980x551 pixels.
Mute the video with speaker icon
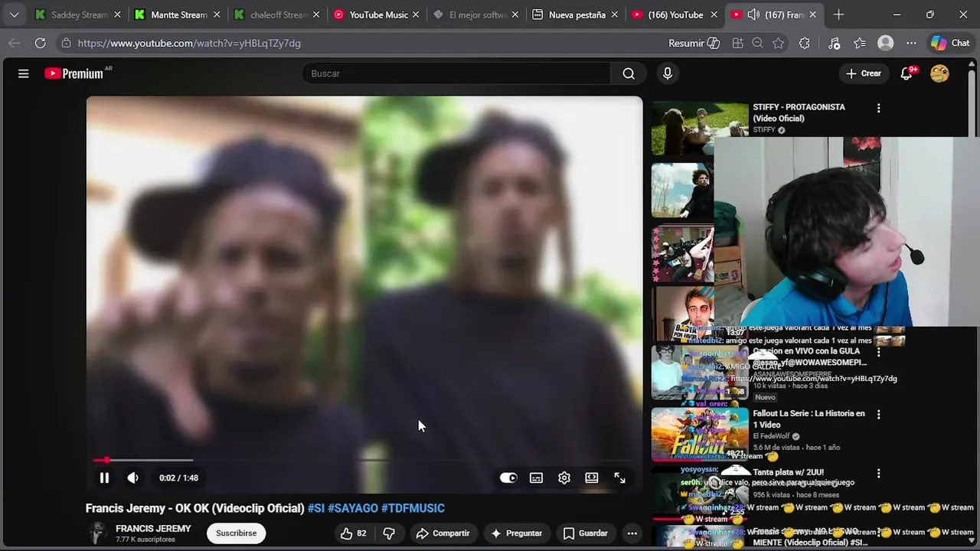click(133, 478)
